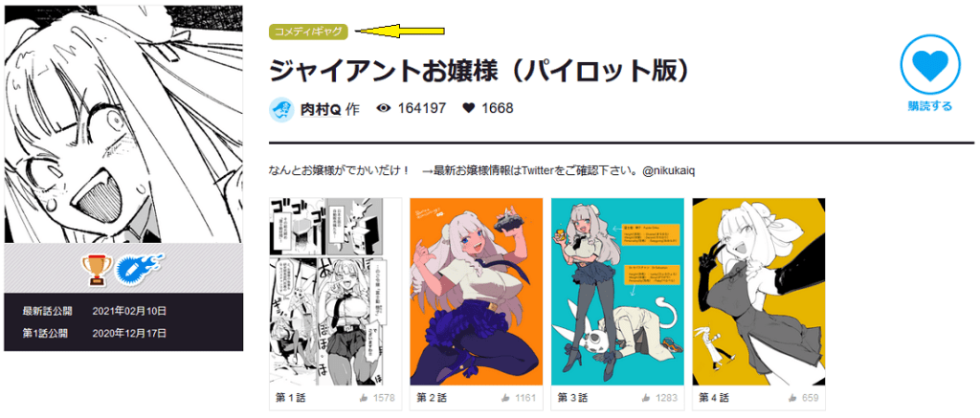Click the eye view count icon
Image resolution: width=980 pixels, height=418 pixels.
coord(385,109)
